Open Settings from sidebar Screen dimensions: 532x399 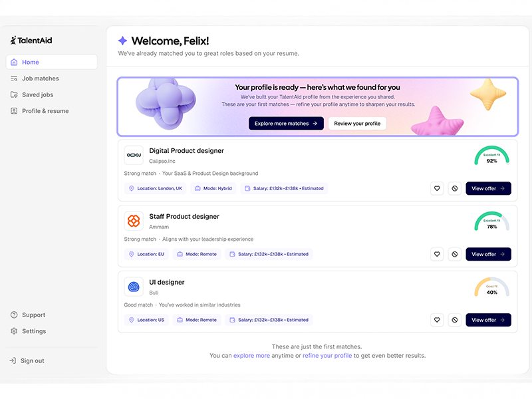[x=34, y=331]
